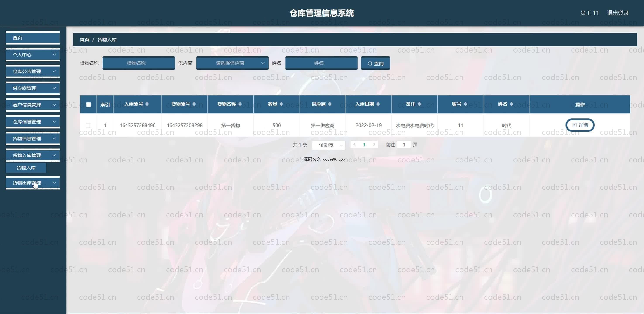Viewport: 644px width, 314px height.
Task: Select 货物入库 submenu item
Action: tap(26, 168)
